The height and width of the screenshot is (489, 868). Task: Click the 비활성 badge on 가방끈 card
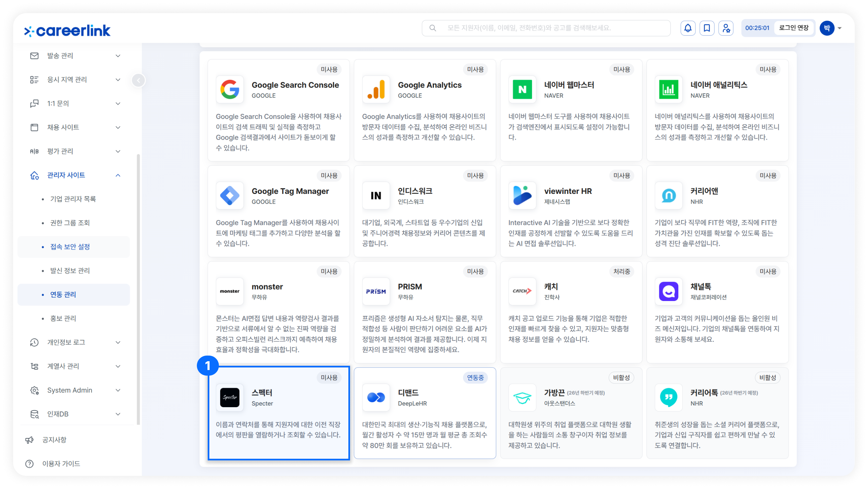pyautogui.click(x=622, y=378)
